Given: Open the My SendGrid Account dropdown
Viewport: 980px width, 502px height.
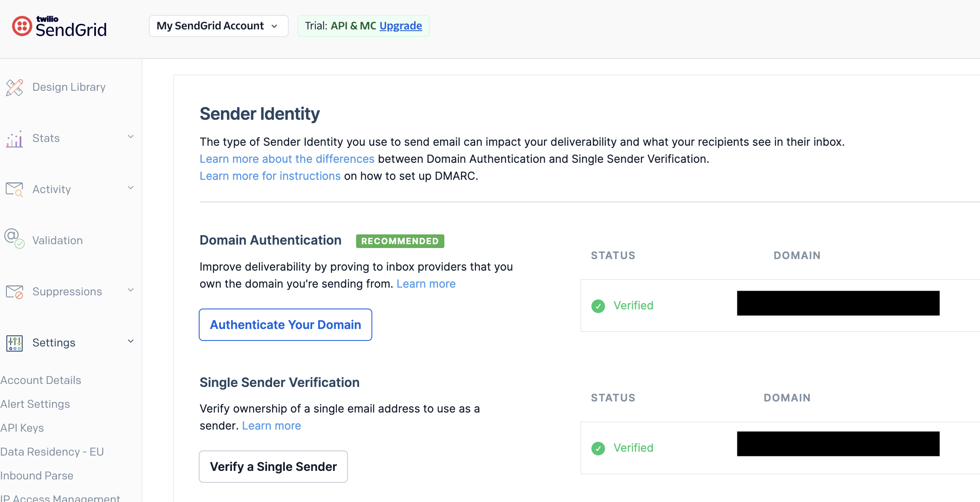Looking at the screenshot, I should 218,26.
